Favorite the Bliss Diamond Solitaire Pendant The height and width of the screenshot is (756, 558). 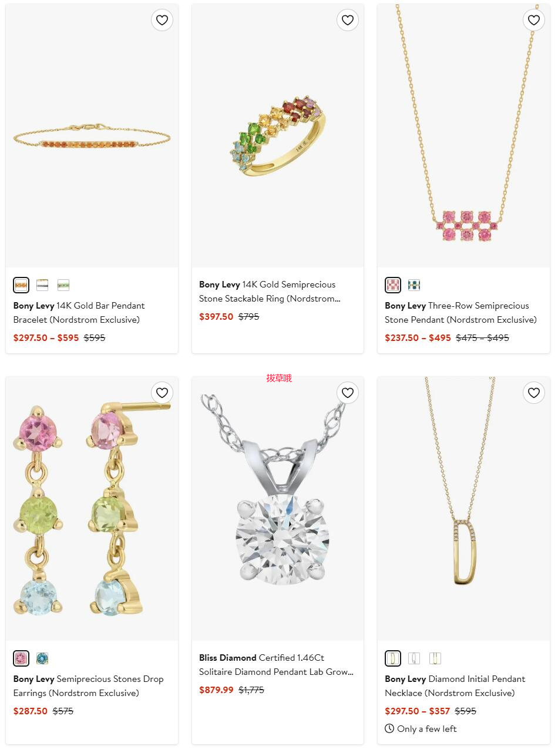click(x=348, y=393)
